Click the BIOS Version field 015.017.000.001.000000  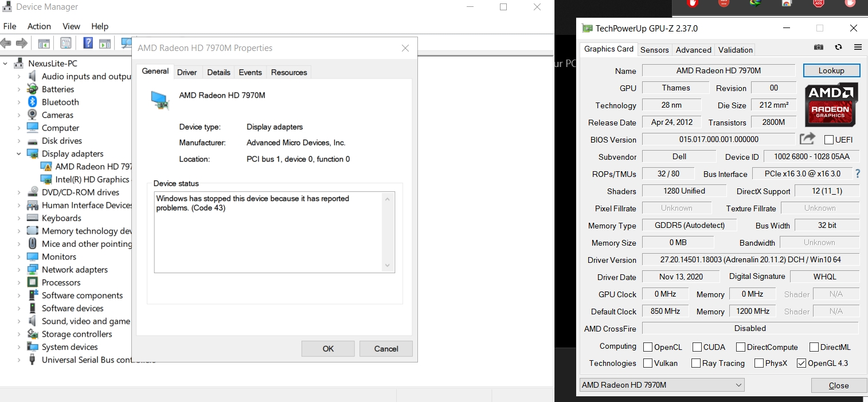coord(718,139)
